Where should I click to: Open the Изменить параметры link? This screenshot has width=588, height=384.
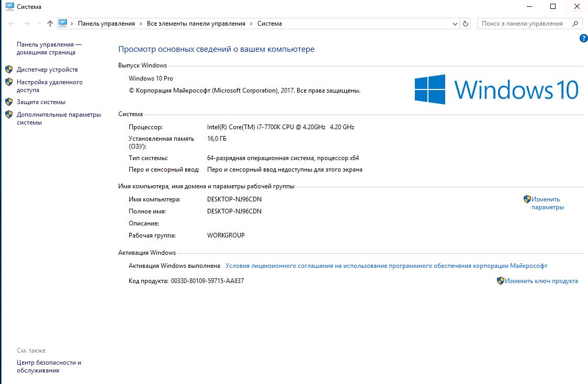pyautogui.click(x=547, y=203)
